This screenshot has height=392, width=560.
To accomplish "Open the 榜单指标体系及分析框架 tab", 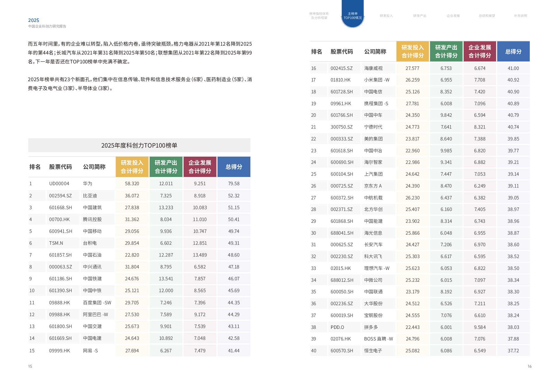I will click(x=319, y=16).
